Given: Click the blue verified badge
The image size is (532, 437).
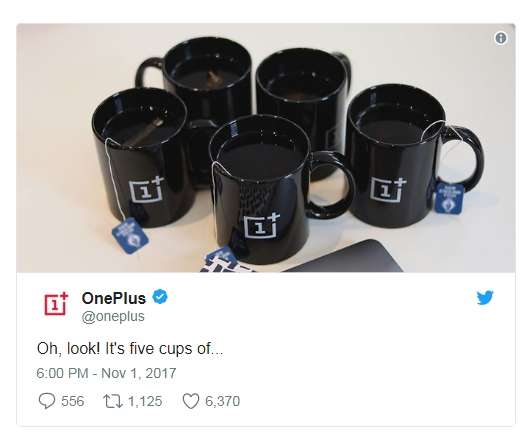Looking at the screenshot, I should pos(160,297).
